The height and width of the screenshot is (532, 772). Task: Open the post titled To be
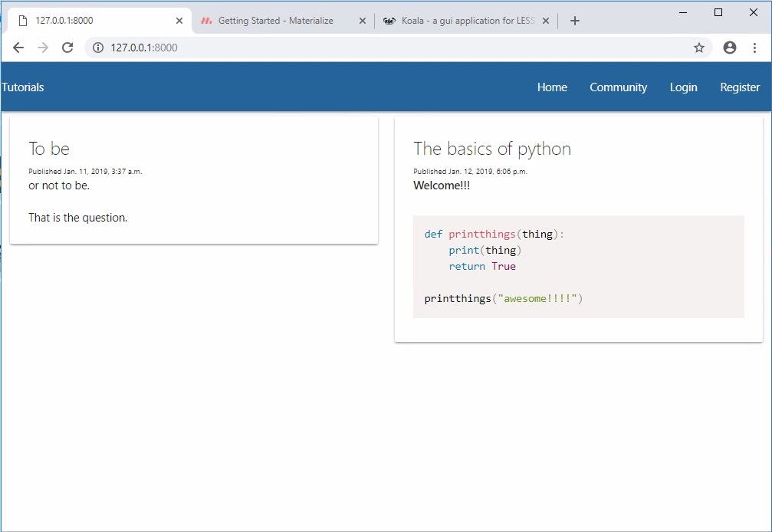(48, 148)
